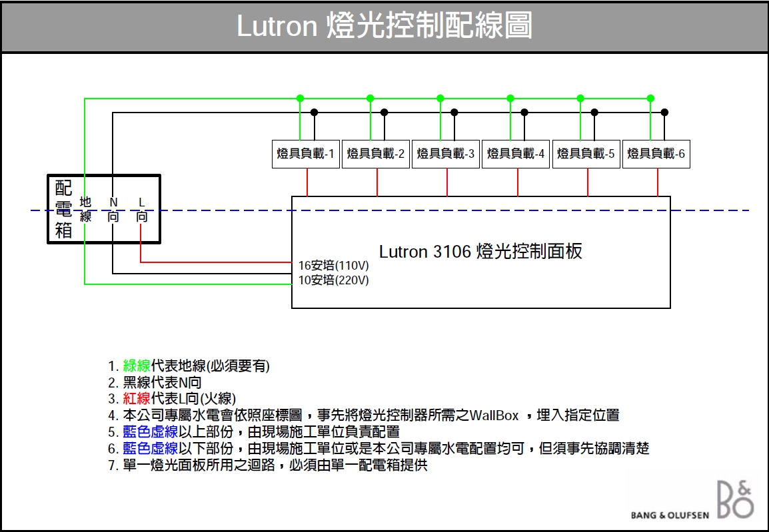Image resolution: width=769 pixels, height=532 pixels.
Task: Click the 10安培(220V) label
Action: pos(333,280)
